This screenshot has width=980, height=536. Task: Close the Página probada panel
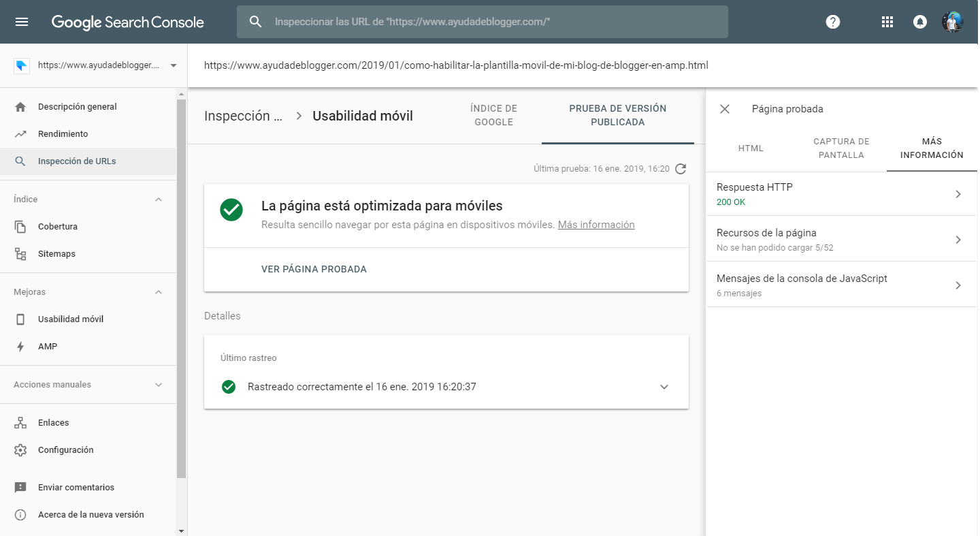click(725, 109)
